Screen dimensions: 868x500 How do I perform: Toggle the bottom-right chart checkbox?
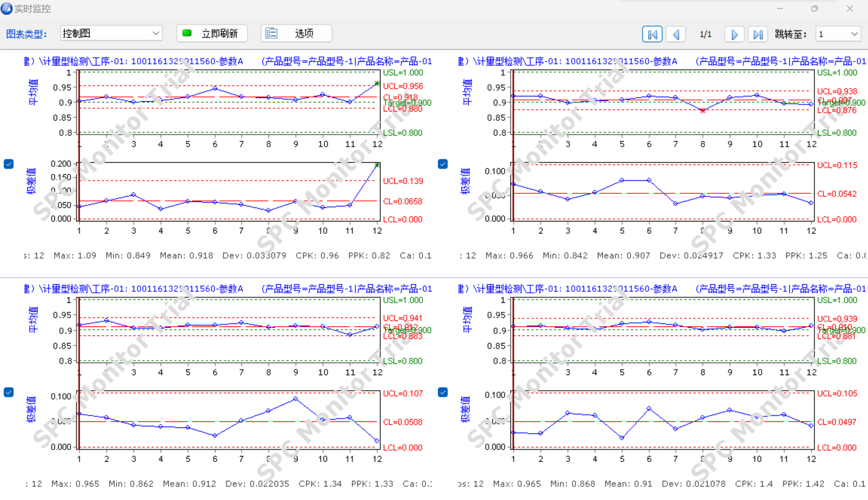coord(443,392)
